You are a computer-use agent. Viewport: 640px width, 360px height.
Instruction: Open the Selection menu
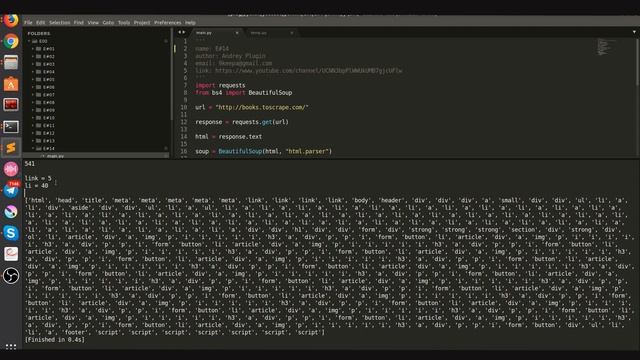tap(60, 22)
